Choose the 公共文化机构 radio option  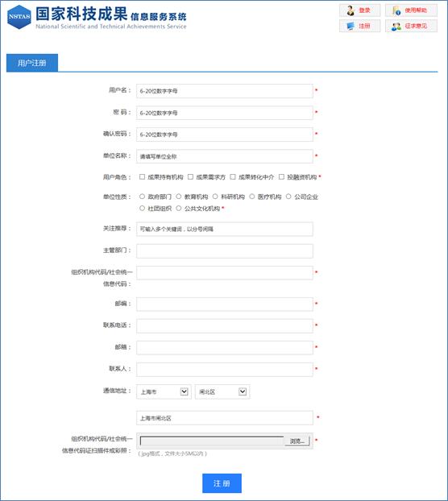click(x=179, y=208)
